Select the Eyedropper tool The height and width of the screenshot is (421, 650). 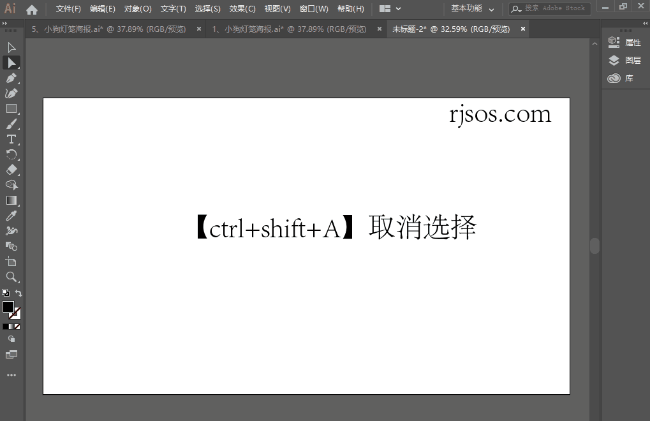coord(11,216)
